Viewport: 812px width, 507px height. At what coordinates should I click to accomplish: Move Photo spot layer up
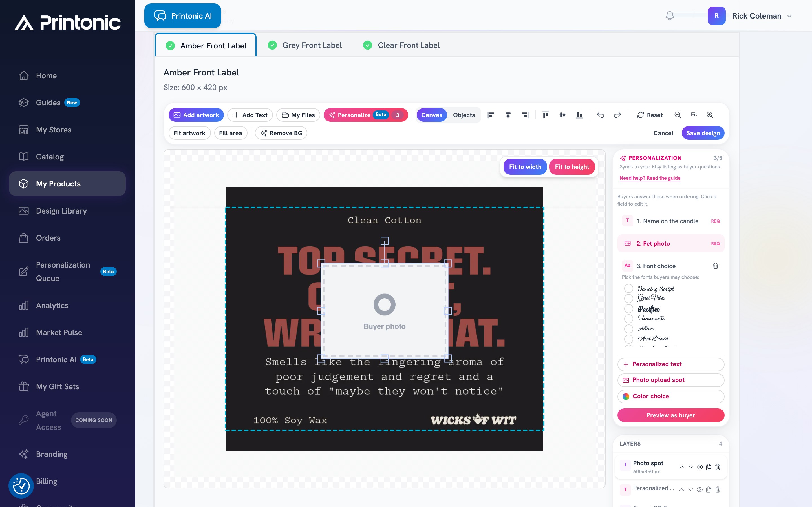pyautogui.click(x=681, y=467)
